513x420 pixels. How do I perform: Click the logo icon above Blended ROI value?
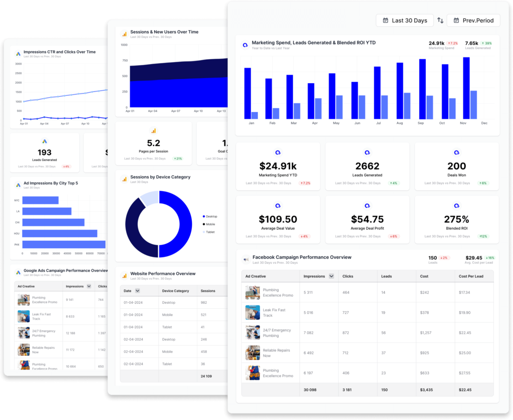coord(456,206)
